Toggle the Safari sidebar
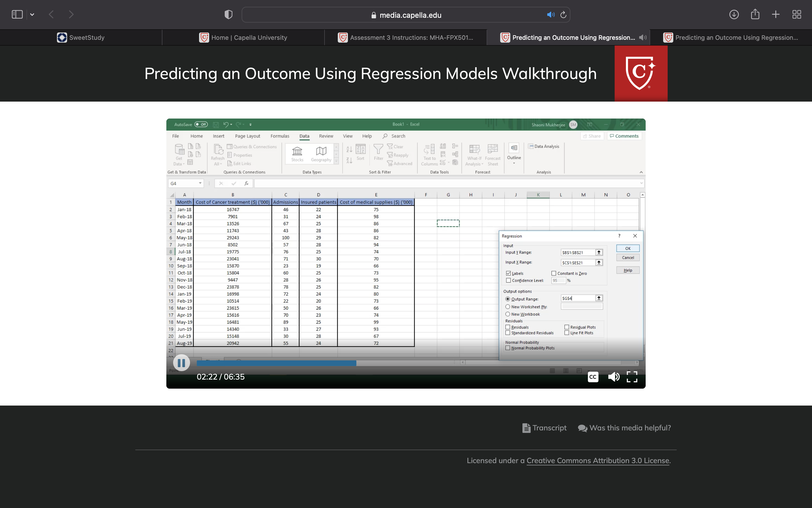The image size is (812, 508). 17,14
